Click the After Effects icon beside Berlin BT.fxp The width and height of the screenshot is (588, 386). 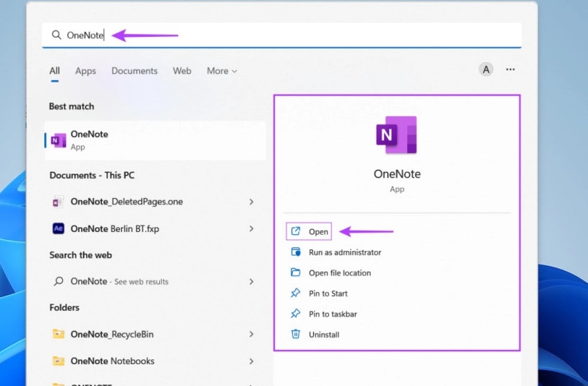[x=58, y=228]
